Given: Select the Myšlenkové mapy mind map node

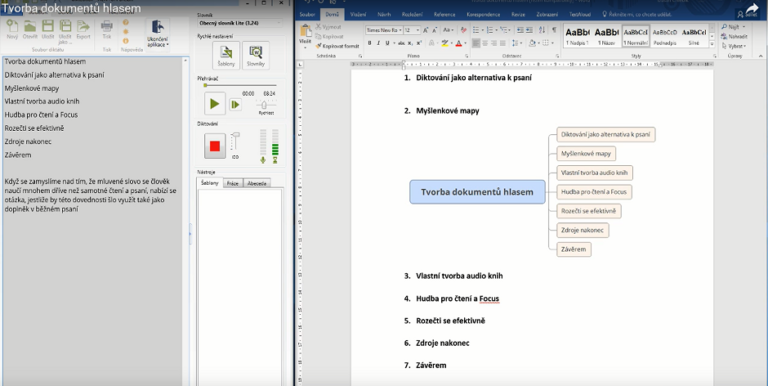Looking at the screenshot, I should pyautogui.click(x=586, y=153).
